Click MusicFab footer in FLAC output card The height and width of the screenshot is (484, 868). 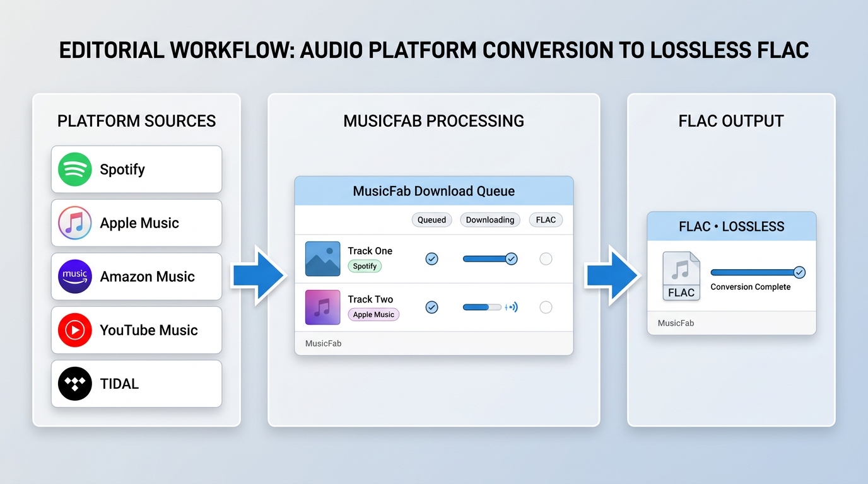[x=676, y=323]
